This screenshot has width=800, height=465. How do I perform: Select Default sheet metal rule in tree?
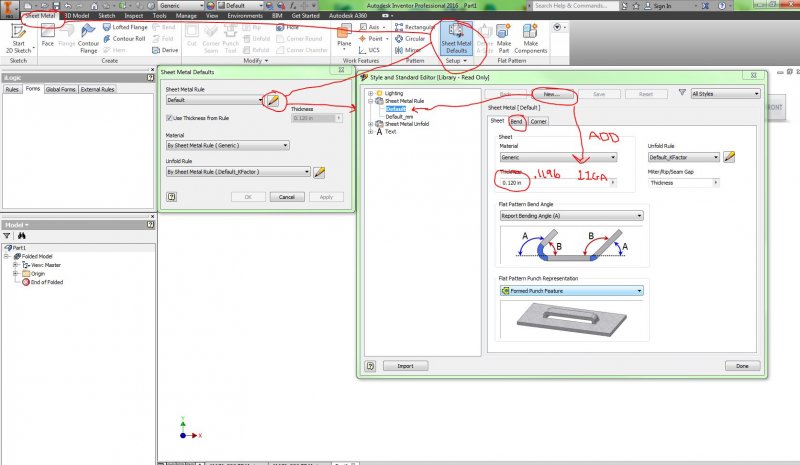pyautogui.click(x=396, y=109)
